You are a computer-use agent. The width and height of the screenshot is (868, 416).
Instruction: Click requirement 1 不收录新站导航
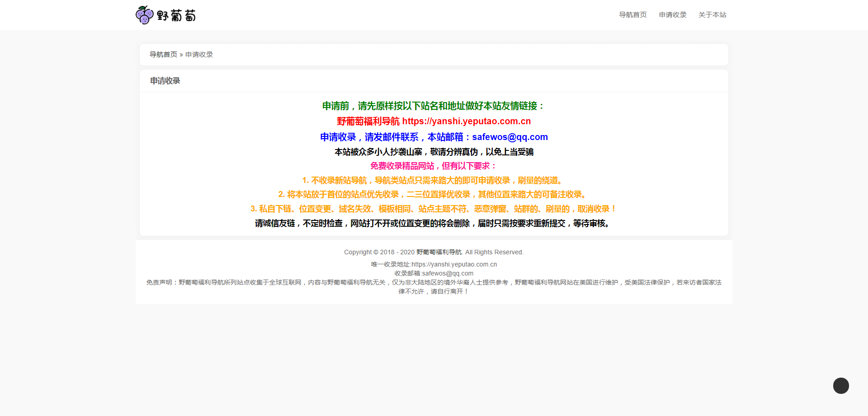[434, 180]
